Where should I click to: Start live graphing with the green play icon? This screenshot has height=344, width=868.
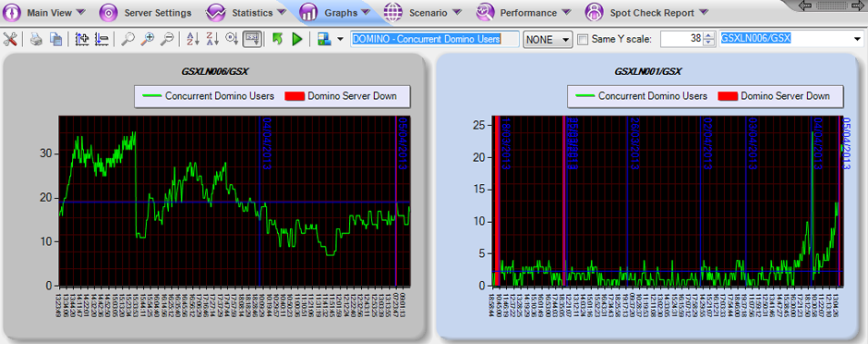pyautogui.click(x=297, y=39)
